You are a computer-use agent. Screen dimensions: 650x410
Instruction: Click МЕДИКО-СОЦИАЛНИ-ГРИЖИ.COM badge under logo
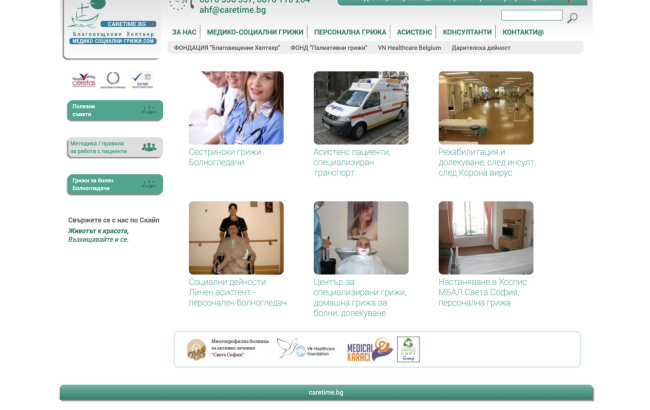point(113,41)
